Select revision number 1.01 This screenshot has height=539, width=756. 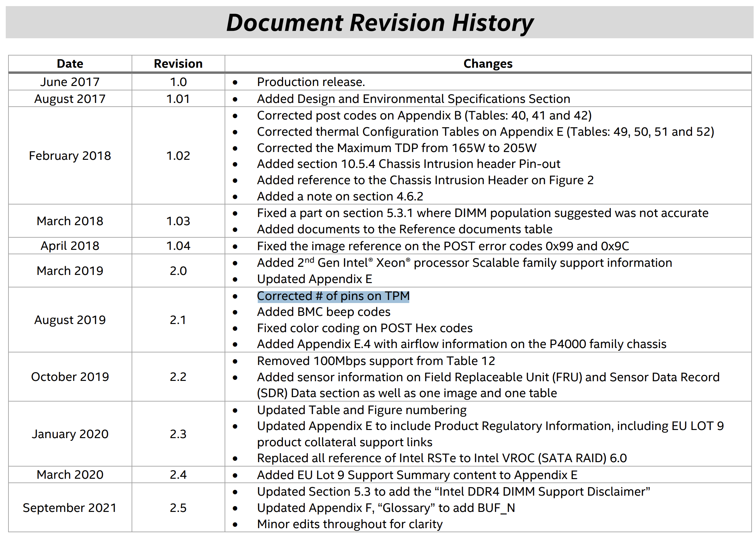(x=178, y=99)
